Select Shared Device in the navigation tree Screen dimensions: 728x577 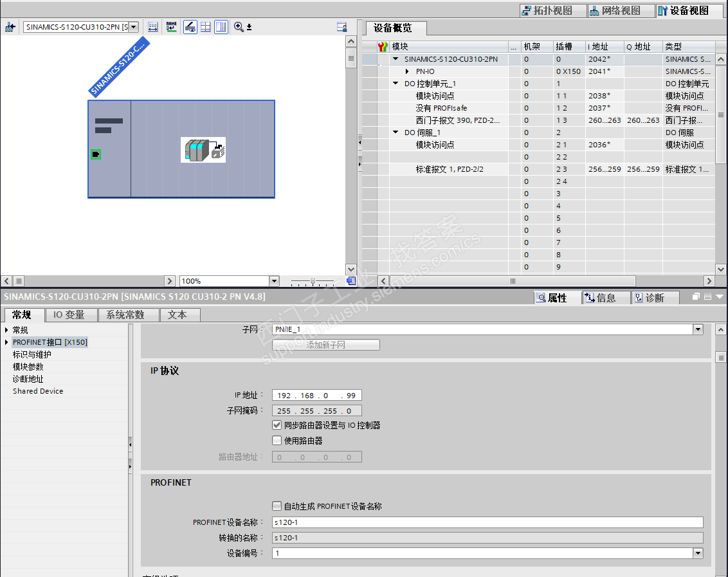pos(38,391)
